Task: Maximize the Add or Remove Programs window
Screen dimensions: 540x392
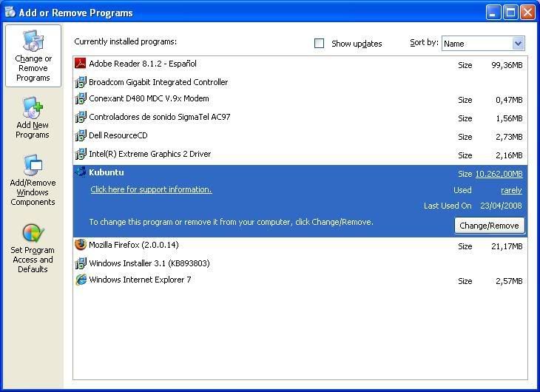Action: point(510,13)
